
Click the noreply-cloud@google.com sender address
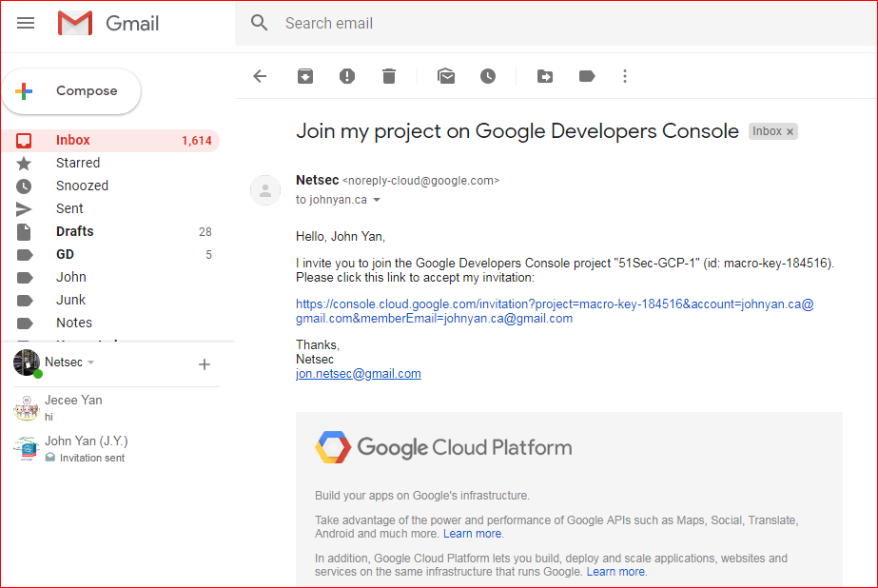click(420, 181)
